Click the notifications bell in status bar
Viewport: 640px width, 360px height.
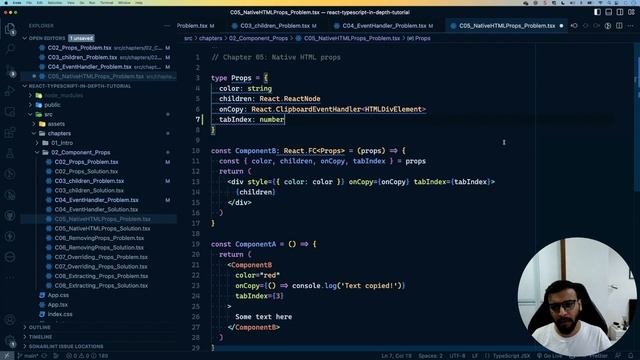pyautogui.click(x=631, y=356)
